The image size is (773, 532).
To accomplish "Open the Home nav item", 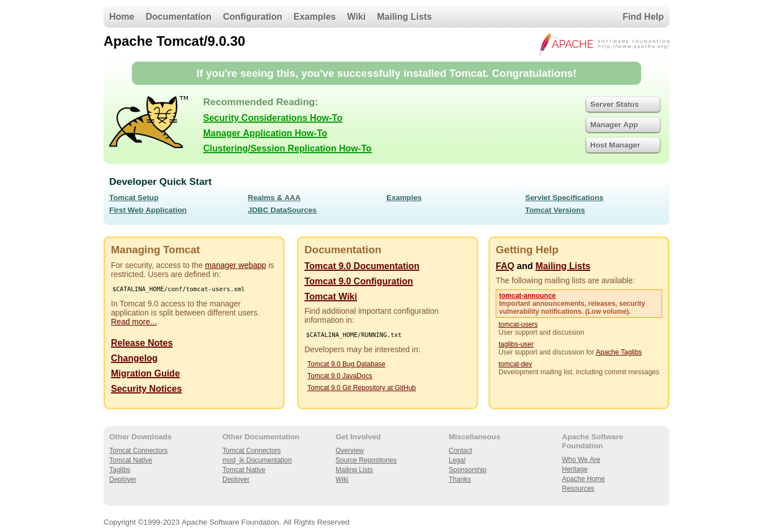I will click(122, 17).
